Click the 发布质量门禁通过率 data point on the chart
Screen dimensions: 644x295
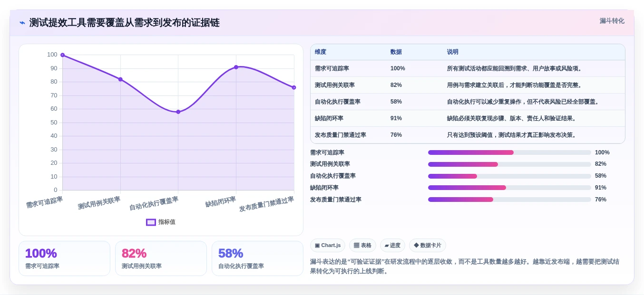point(294,87)
